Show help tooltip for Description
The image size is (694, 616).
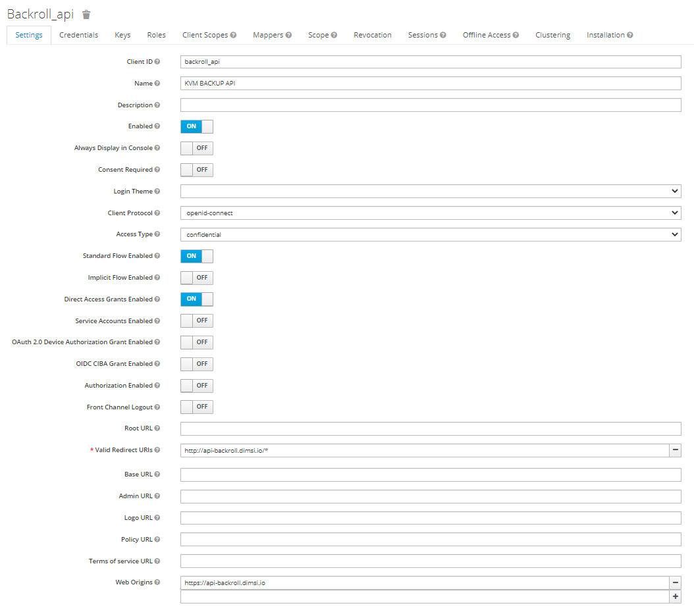(x=157, y=105)
